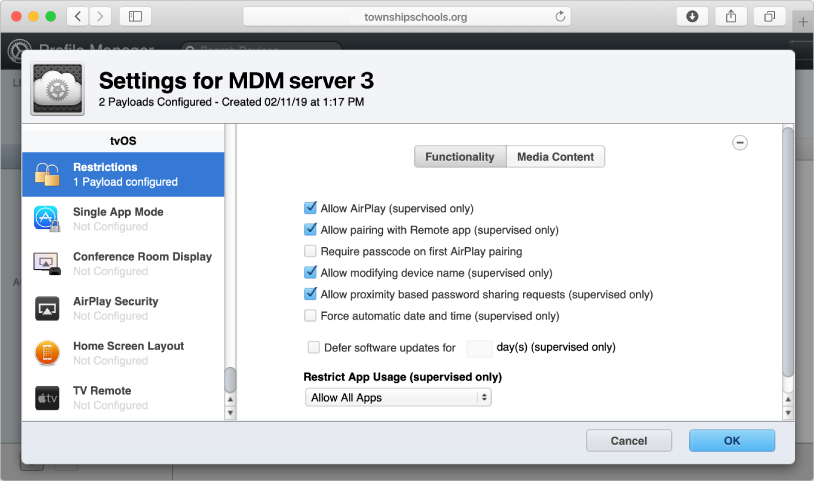Click Safari's share icon
Screen dimensions: 814x481
tap(731, 16)
